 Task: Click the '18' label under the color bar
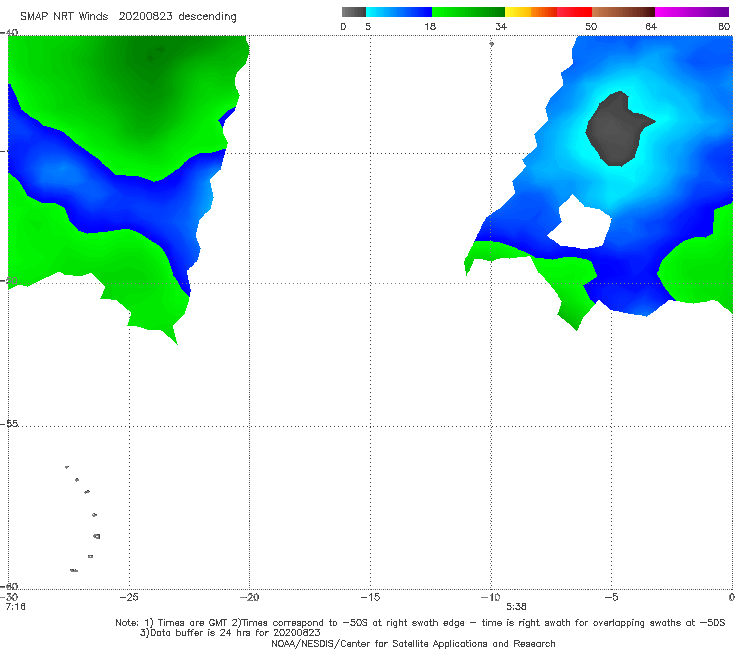(x=430, y=26)
